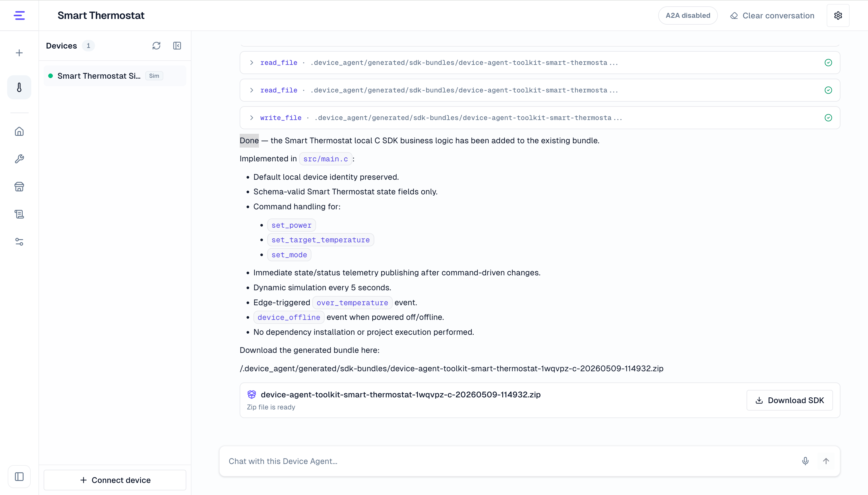Select the thermometer sidebar icon
Screen dimensions: 868x495
[19, 87]
